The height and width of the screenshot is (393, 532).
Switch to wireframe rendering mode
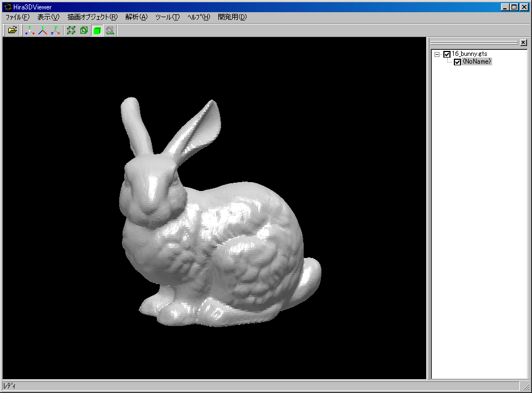(84, 30)
